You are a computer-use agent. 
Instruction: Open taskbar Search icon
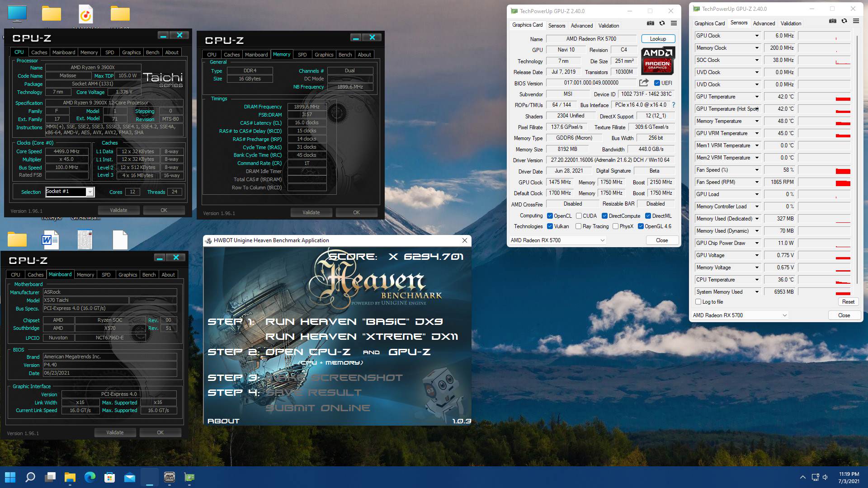tap(30, 477)
